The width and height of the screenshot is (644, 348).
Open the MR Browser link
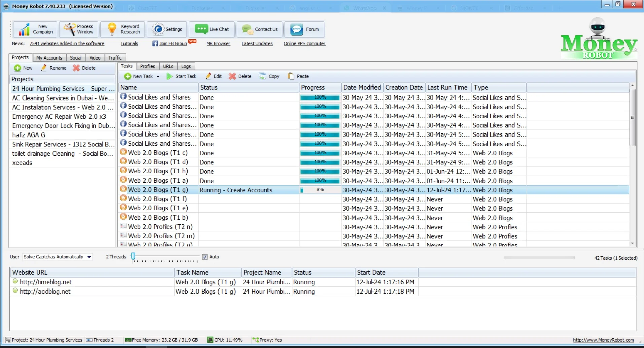pyautogui.click(x=218, y=43)
